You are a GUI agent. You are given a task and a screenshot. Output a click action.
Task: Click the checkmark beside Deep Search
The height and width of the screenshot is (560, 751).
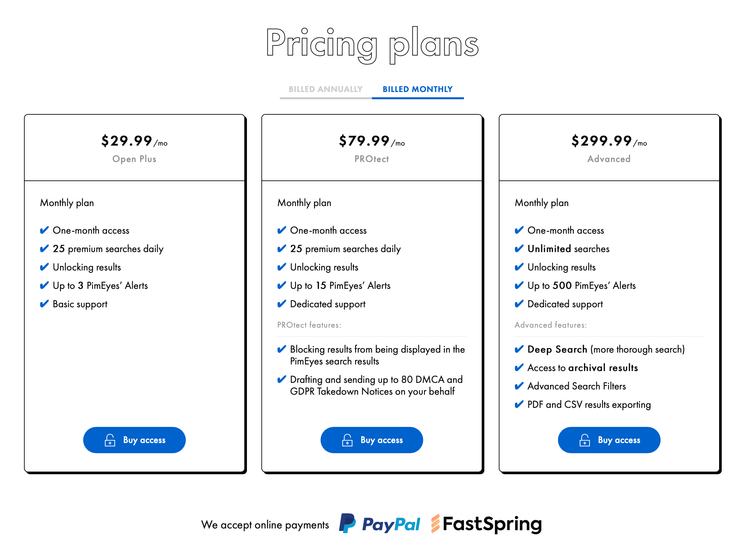pos(519,349)
